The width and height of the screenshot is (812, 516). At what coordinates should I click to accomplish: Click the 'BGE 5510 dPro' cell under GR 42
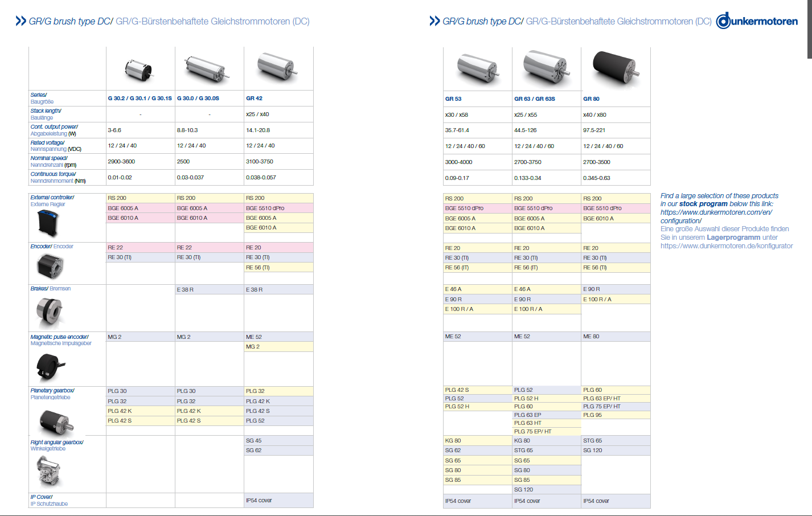pos(265,208)
